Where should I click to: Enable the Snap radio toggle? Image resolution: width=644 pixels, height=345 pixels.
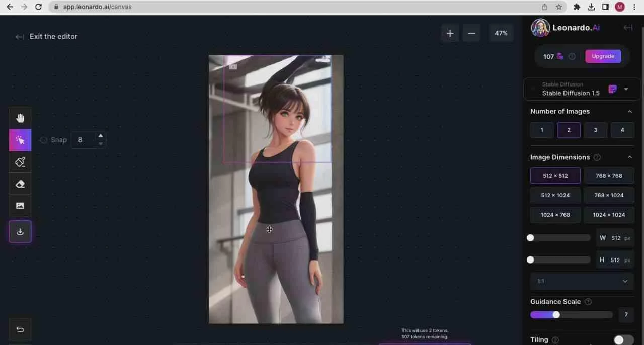(44, 140)
